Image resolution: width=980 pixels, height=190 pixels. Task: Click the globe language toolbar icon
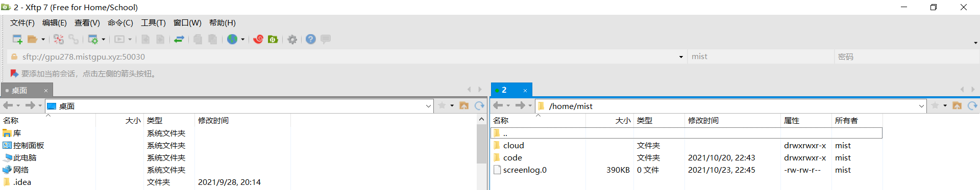pos(232,39)
